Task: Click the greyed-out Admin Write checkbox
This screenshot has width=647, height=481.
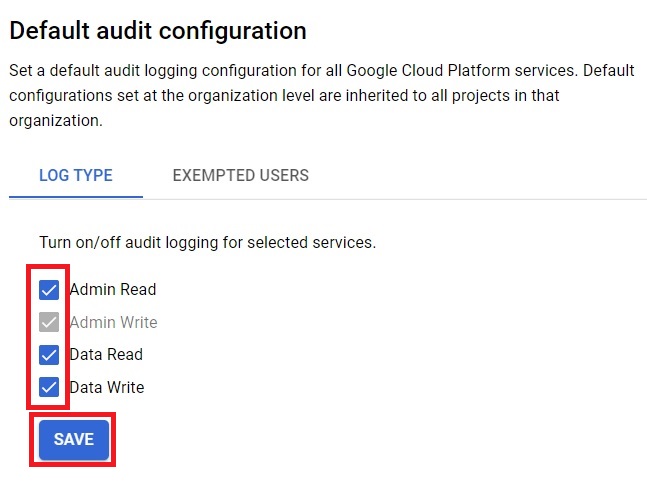Action: coord(49,322)
